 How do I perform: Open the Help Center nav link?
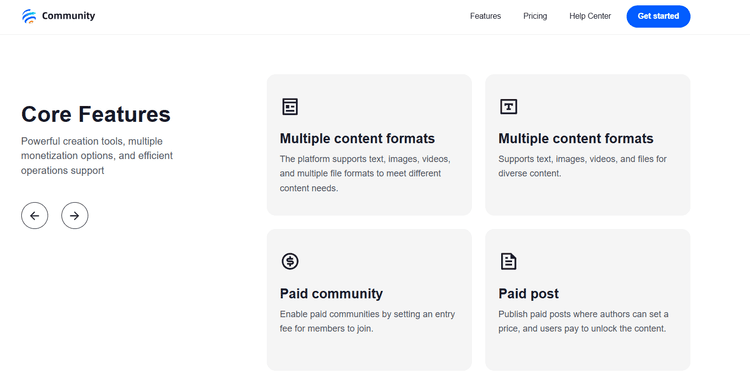tap(590, 16)
